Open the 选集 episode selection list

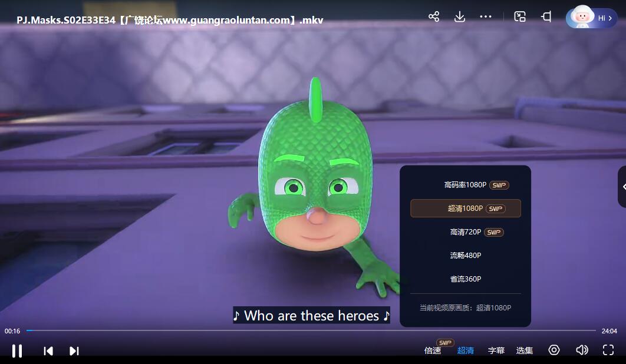[525, 350]
